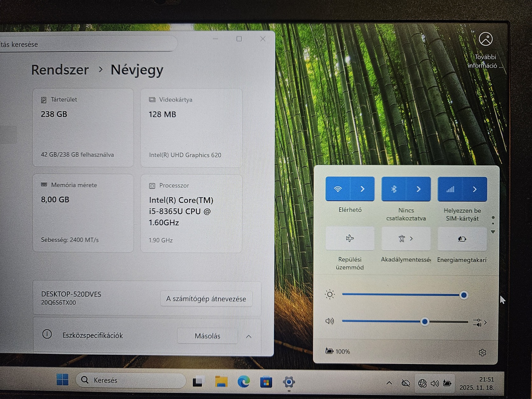Open Start menu

pos(62,380)
